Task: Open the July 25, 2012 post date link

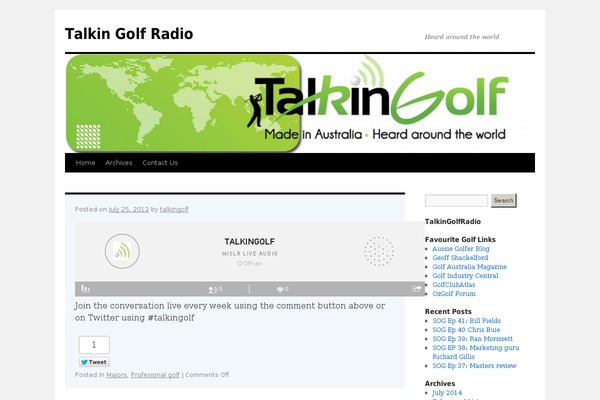Action: tap(129, 209)
